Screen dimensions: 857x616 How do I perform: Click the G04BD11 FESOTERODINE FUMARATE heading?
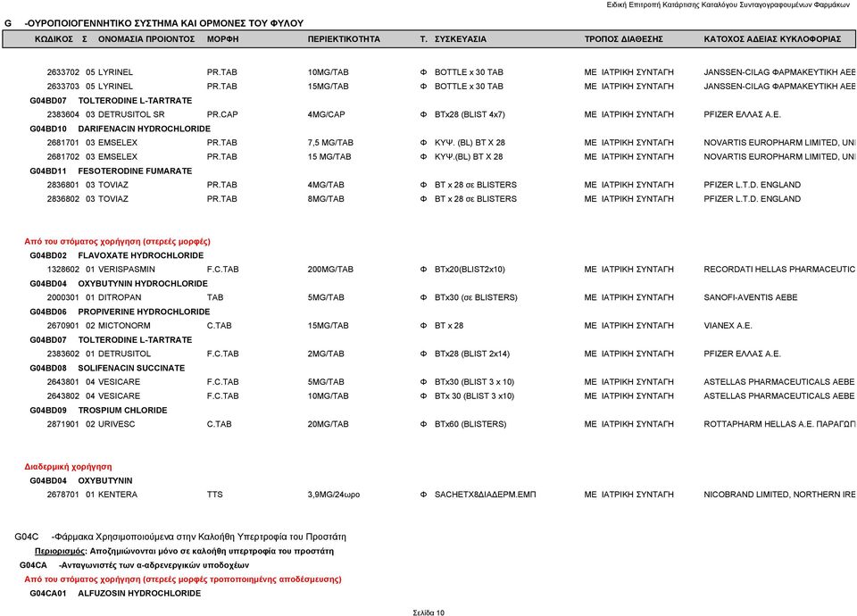pyautogui.click(x=111, y=171)
